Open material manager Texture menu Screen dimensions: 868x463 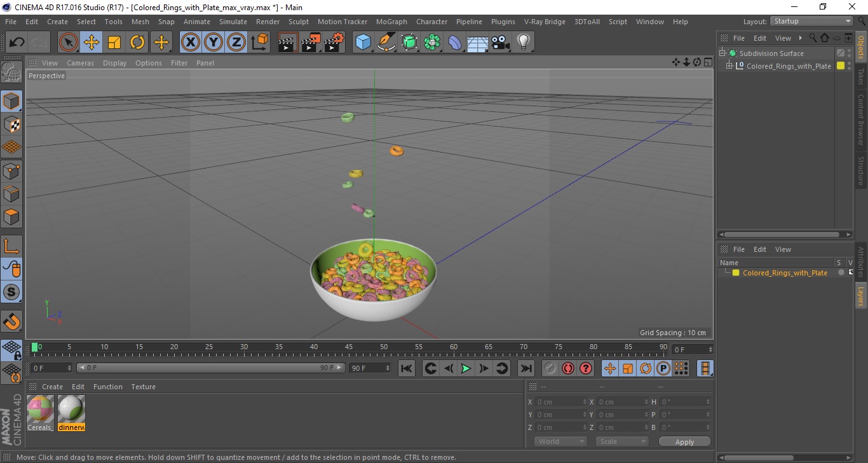pyautogui.click(x=144, y=387)
